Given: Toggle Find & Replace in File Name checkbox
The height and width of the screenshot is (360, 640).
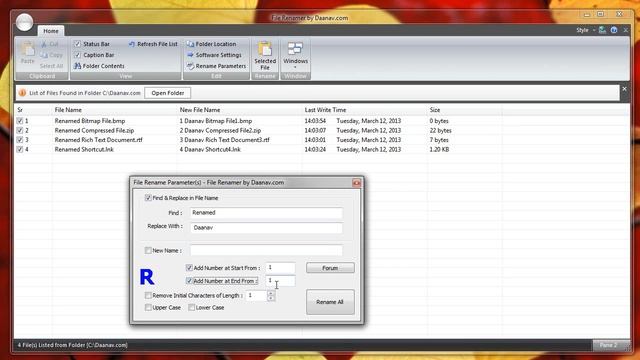Looking at the screenshot, I should (148, 198).
